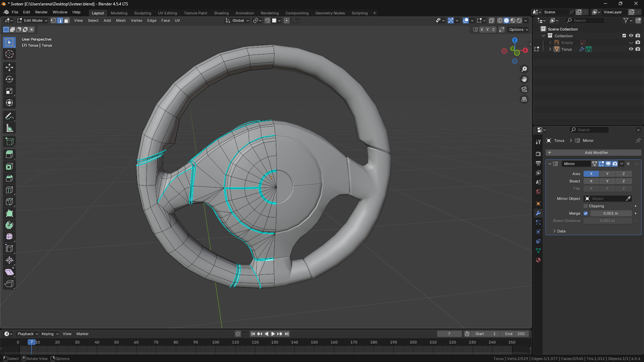Play the animation forward
The width and height of the screenshot is (644, 362).
(x=273, y=334)
